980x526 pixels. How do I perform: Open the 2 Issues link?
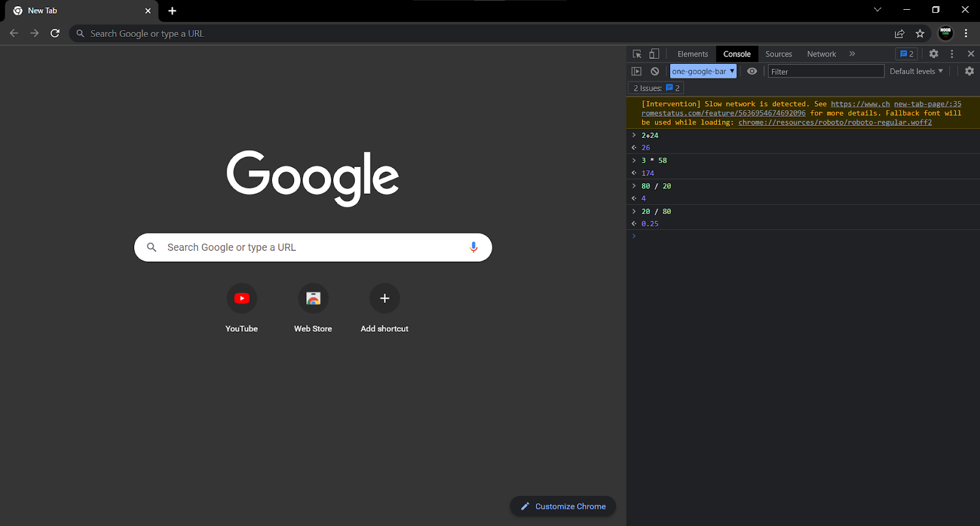tap(656, 88)
